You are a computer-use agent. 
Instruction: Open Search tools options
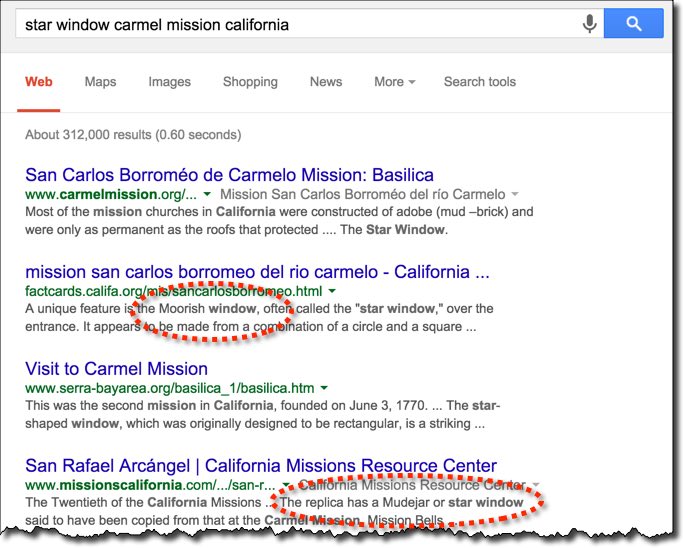(x=480, y=82)
